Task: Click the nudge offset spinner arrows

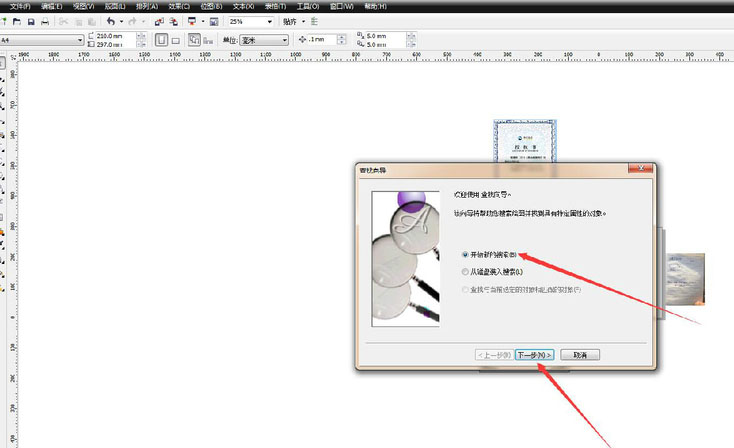Action: click(342, 40)
